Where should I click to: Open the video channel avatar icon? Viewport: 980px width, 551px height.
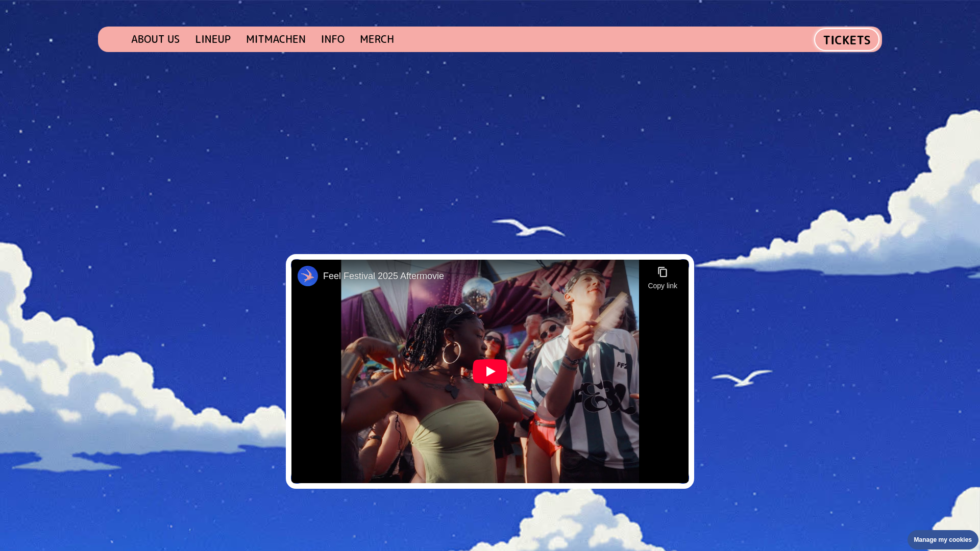coord(308,276)
